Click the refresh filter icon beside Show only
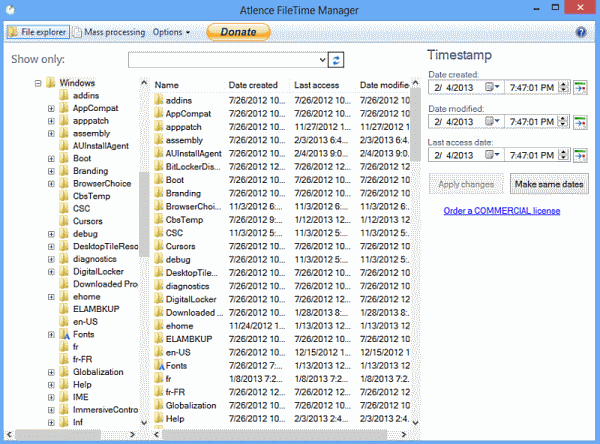This screenshot has height=444, width=600. tap(336, 60)
